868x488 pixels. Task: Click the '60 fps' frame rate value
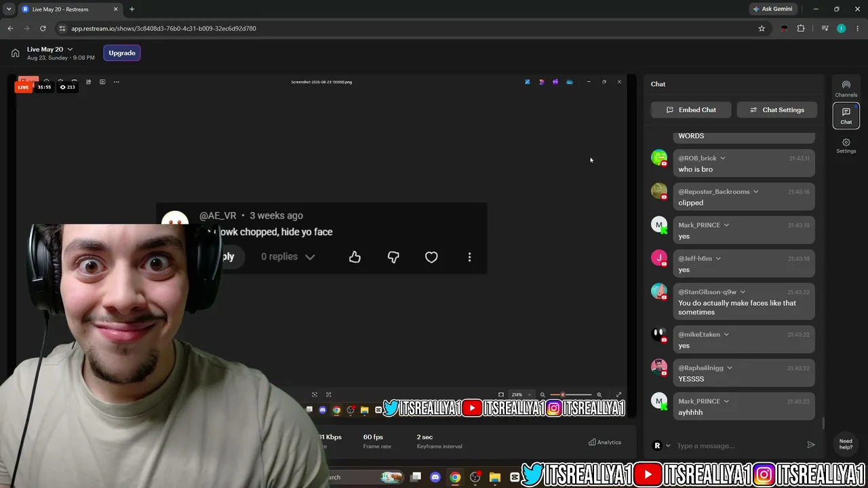point(373,437)
